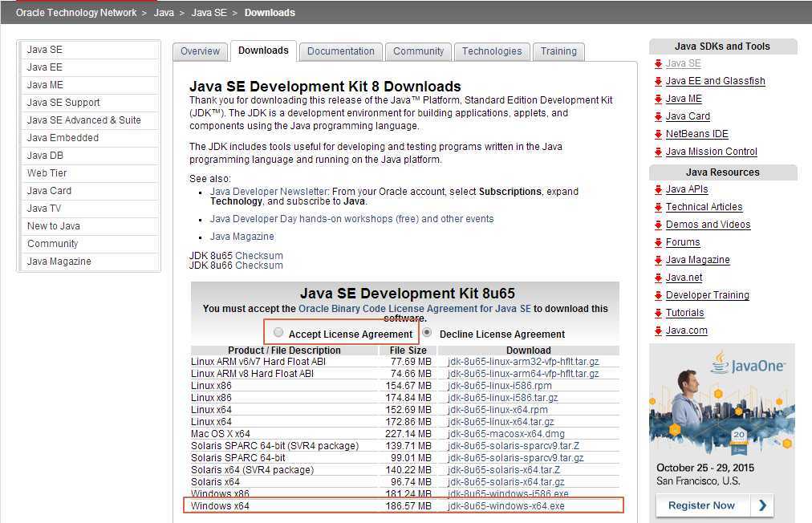Download jdk-8u65-solaris-sparcv9.tar.Z

514,446
